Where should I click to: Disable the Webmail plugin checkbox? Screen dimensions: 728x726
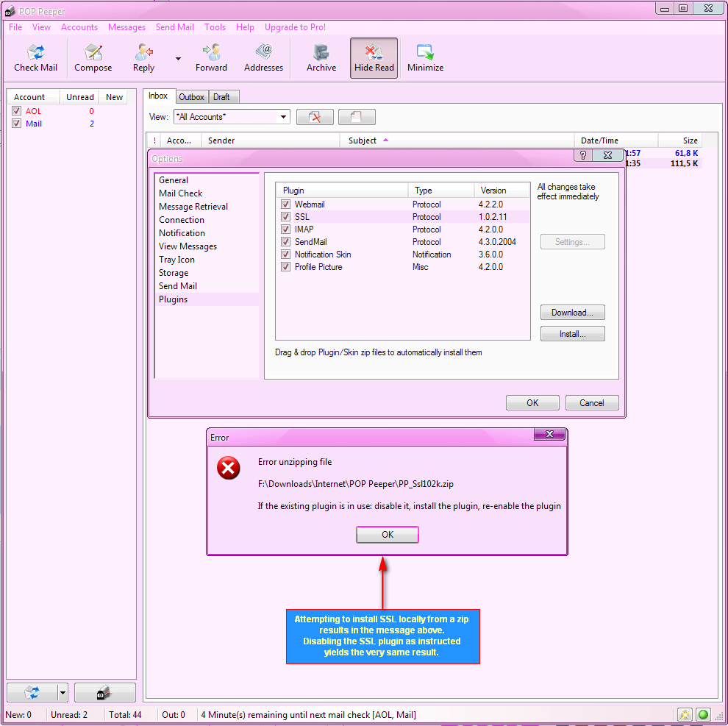[285, 204]
